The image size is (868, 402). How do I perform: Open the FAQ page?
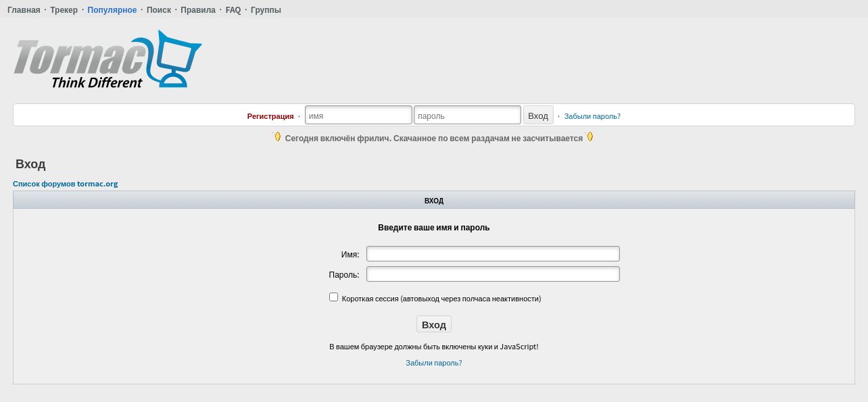pos(233,10)
